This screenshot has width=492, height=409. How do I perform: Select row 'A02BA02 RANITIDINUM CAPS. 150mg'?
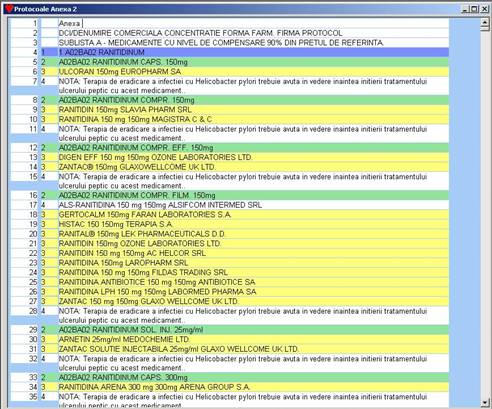253,62
